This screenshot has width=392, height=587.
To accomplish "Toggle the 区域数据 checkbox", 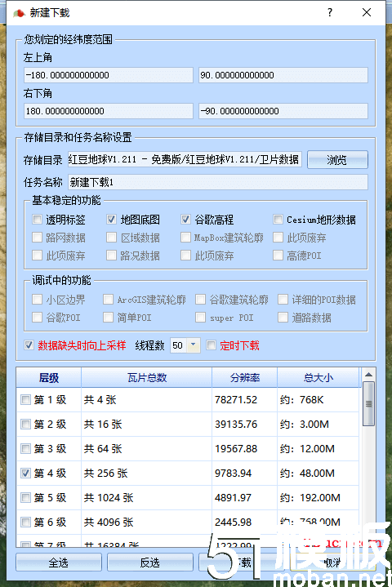I will click(x=111, y=237).
